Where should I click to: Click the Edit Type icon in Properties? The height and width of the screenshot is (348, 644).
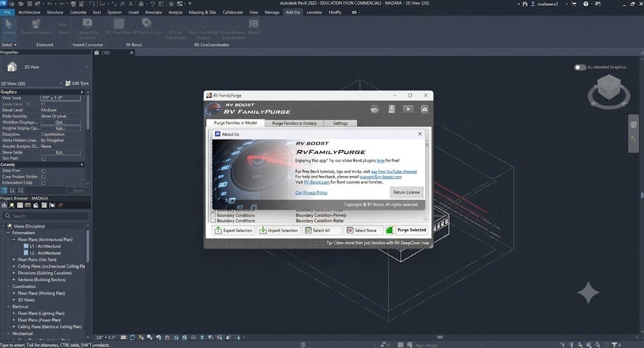click(x=68, y=84)
